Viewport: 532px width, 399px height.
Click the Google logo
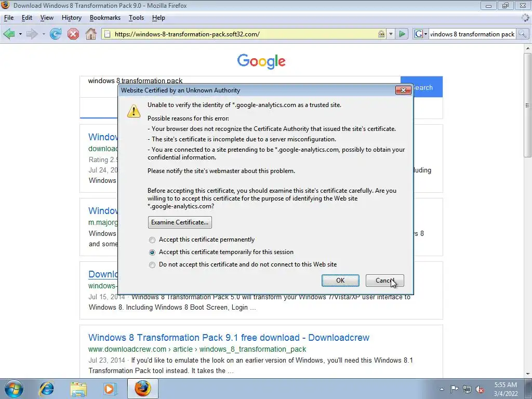coord(261,61)
